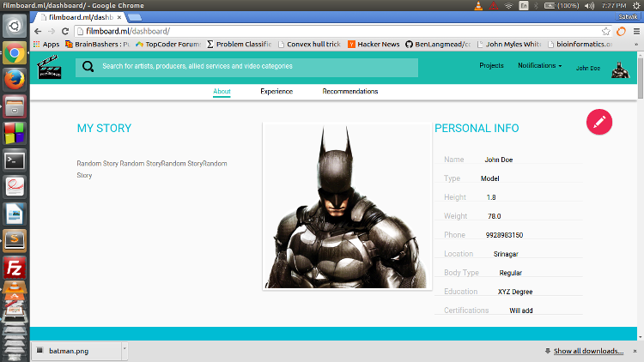The height and width of the screenshot is (362, 644).
Task: Open the Chrome menu hamburger icon
Action: point(636,31)
